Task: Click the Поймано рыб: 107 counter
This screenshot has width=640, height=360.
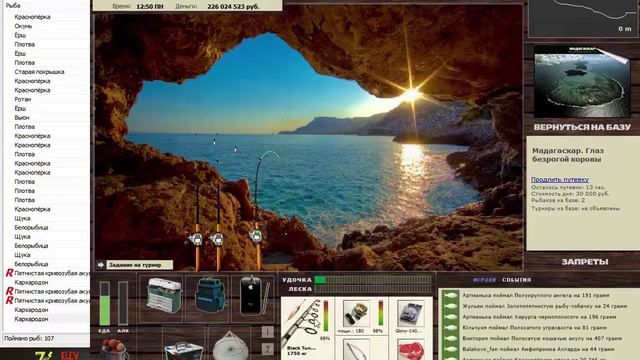Action: [29, 338]
